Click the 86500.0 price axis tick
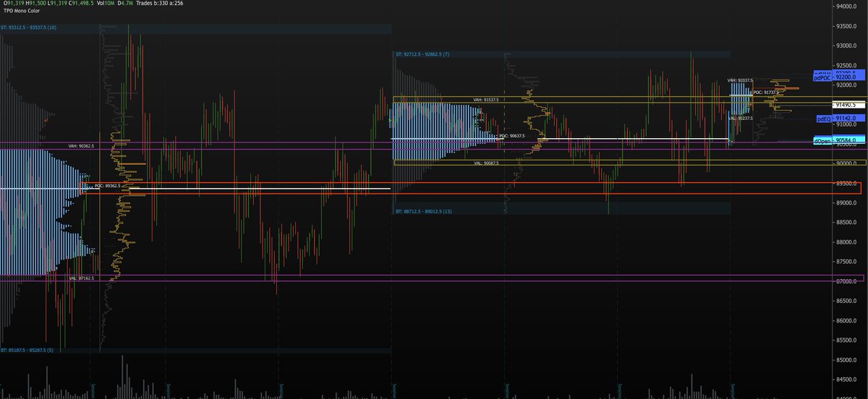 pyautogui.click(x=846, y=301)
